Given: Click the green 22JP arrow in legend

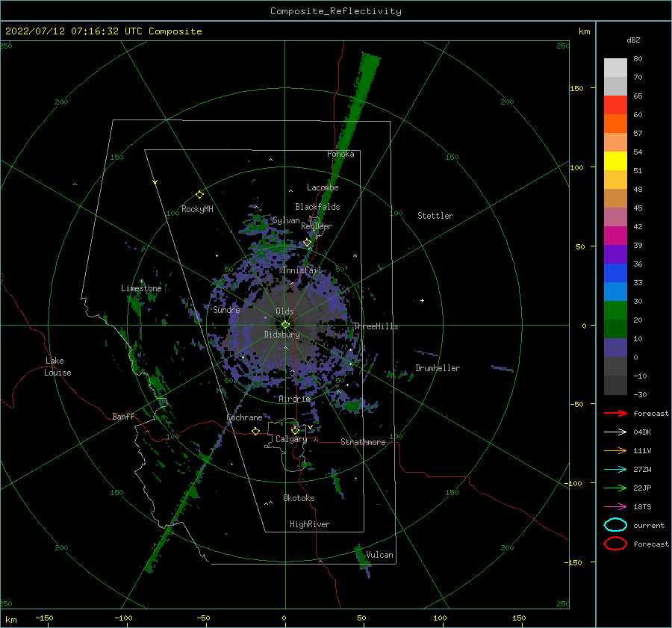Looking at the screenshot, I should (615, 488).
